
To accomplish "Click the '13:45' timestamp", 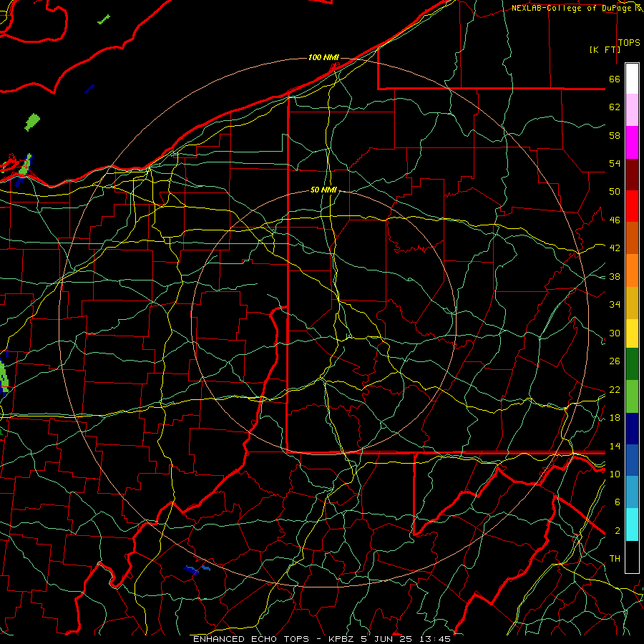I will (x=435, y=639).
